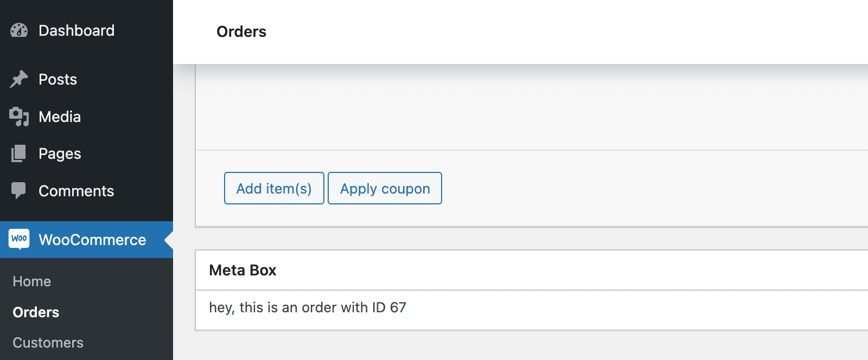The image size is (868, 360).
Task: Open Media via the music note icon
Action: 18,117
